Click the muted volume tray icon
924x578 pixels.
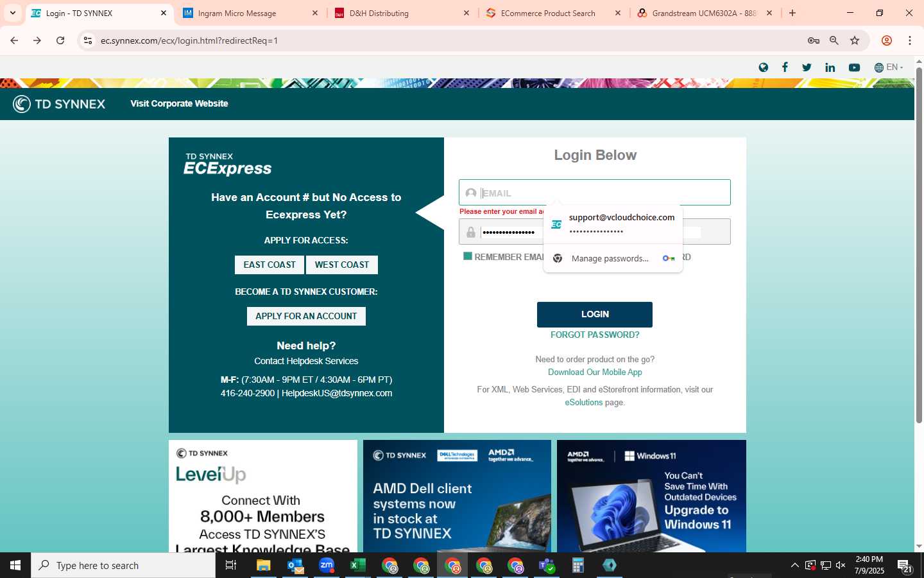coord(841,565)
